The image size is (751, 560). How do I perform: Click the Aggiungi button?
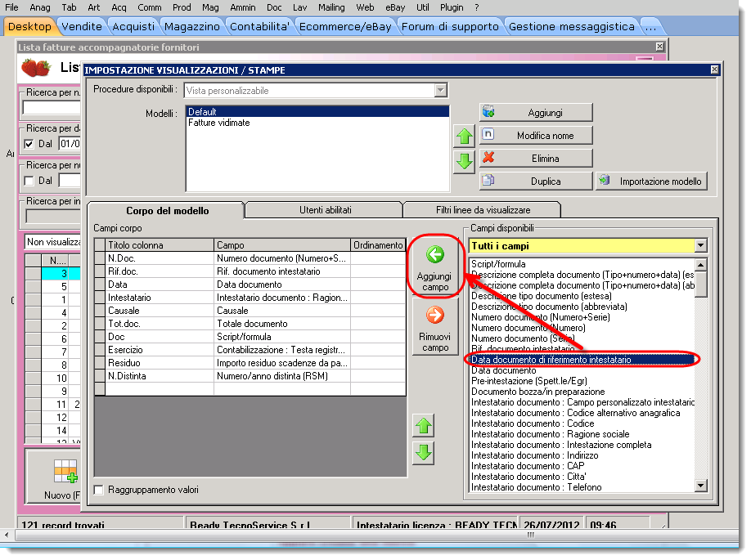click(536, 113)
